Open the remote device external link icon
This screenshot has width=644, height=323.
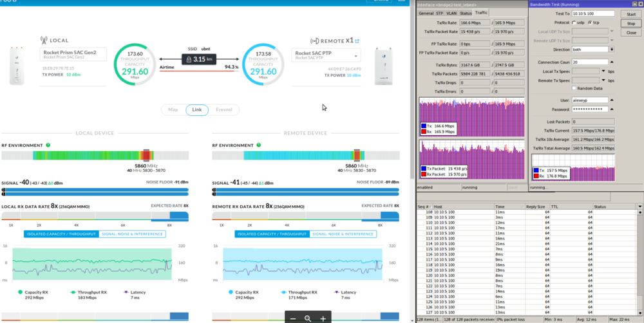click(357, 41)
